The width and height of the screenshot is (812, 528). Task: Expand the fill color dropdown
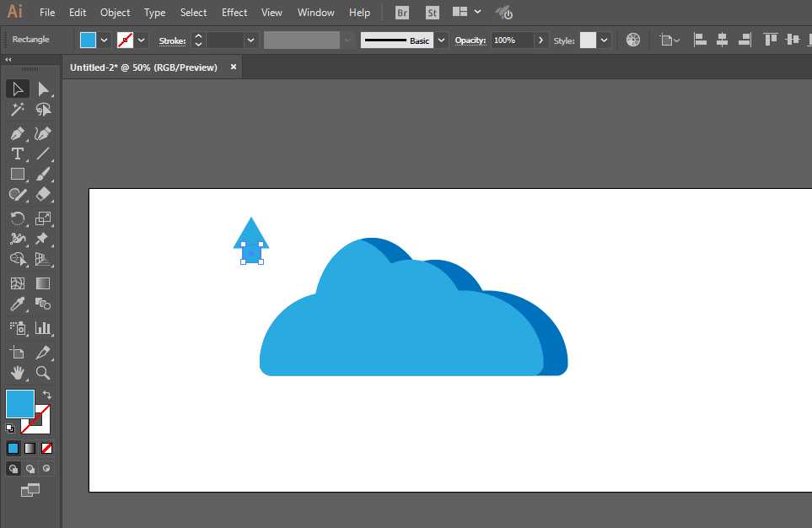click(x=104, y=40)
